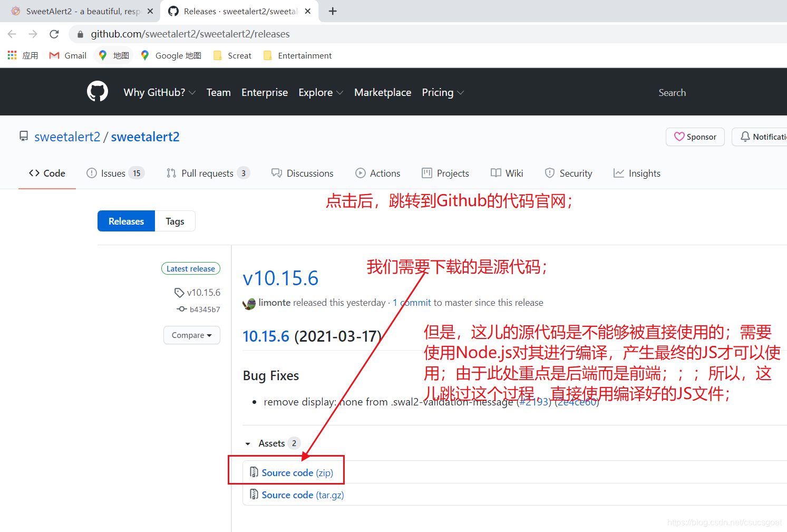Collapse the Assets section

(x=248, y=443)
